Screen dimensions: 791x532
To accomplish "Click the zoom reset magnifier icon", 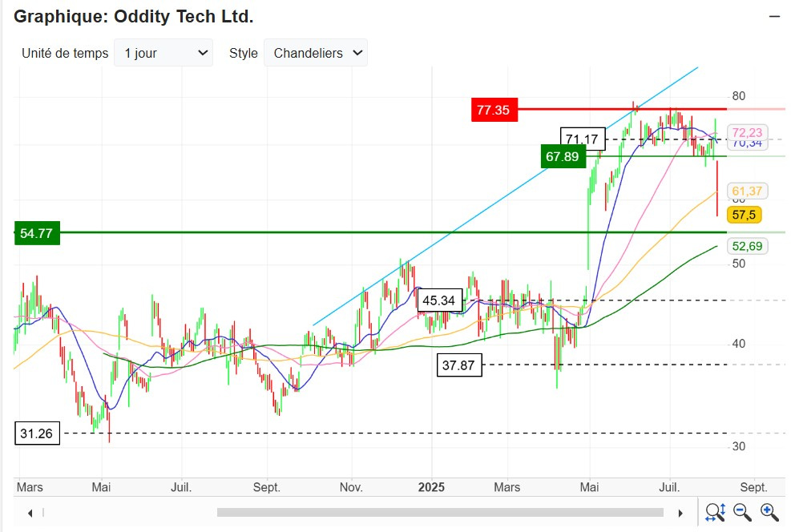I will click(x=716, y=512).
